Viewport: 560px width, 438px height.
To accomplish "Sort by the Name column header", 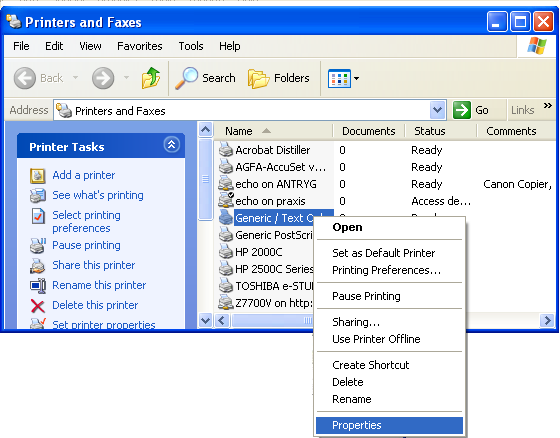I will (x=273, y=131).
